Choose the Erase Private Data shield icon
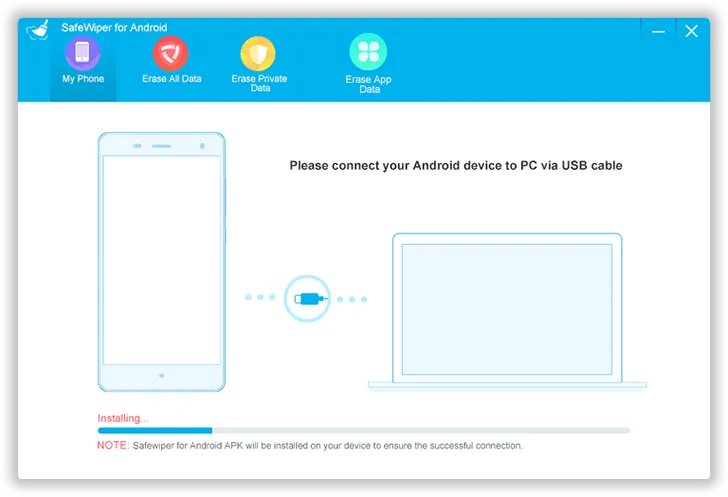 (258, 52)
